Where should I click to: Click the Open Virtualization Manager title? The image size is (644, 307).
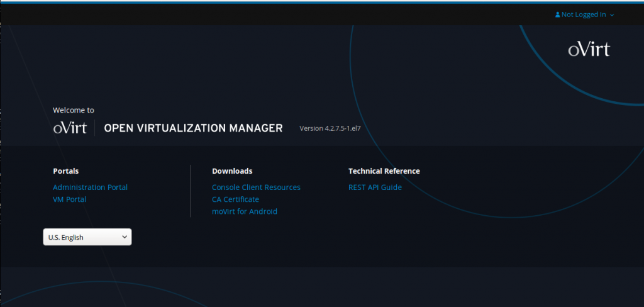pyautogui.click(x=193, y=128)
